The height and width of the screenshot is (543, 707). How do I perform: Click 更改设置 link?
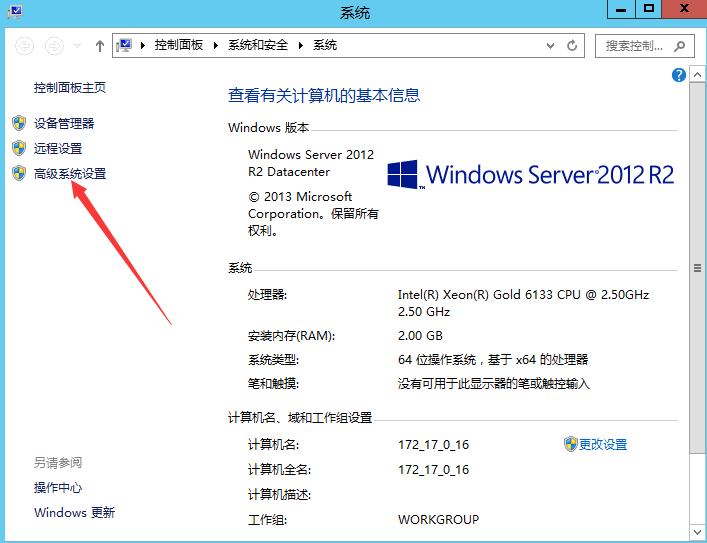[603, 445]
